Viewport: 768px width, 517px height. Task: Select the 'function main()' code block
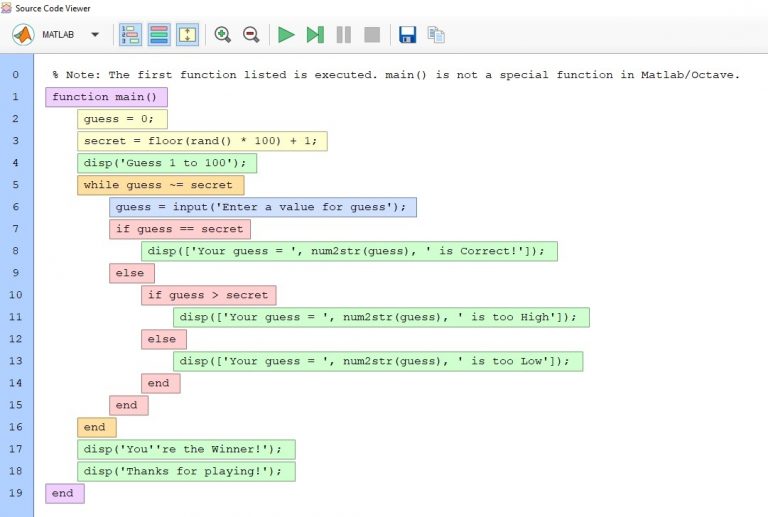coord(106,97)
